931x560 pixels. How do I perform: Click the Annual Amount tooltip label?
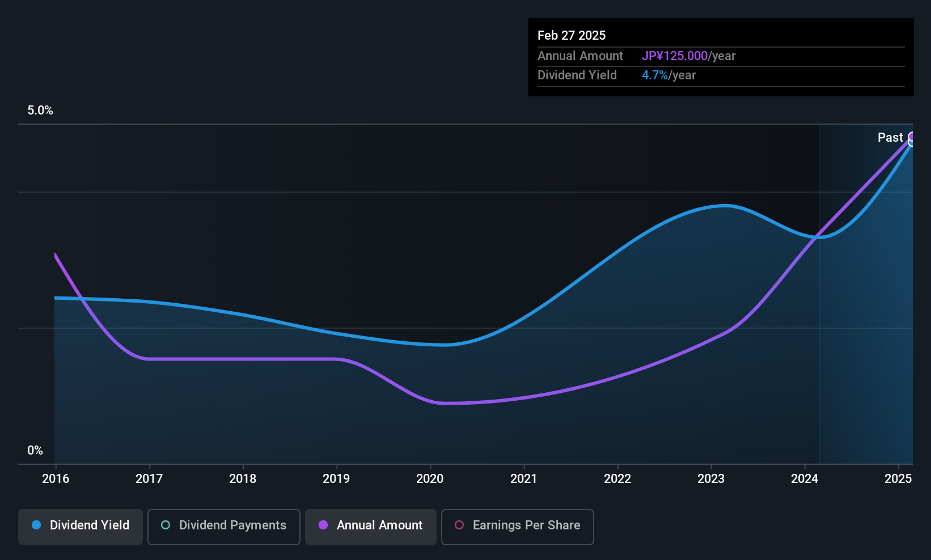[x=580, y=56]
